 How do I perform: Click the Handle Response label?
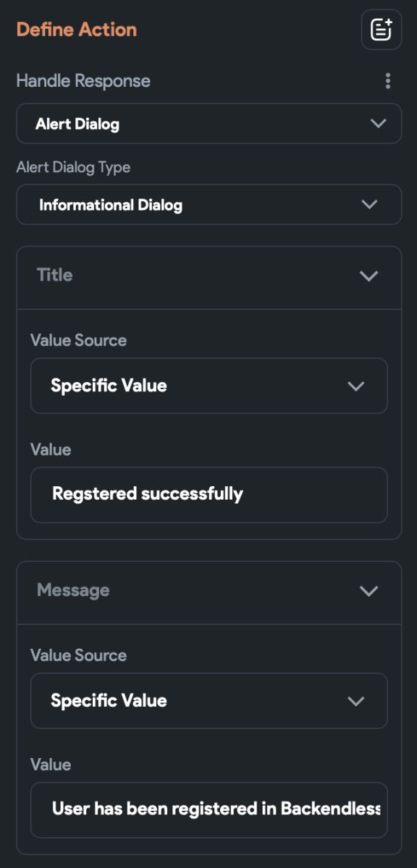[83, 81]
